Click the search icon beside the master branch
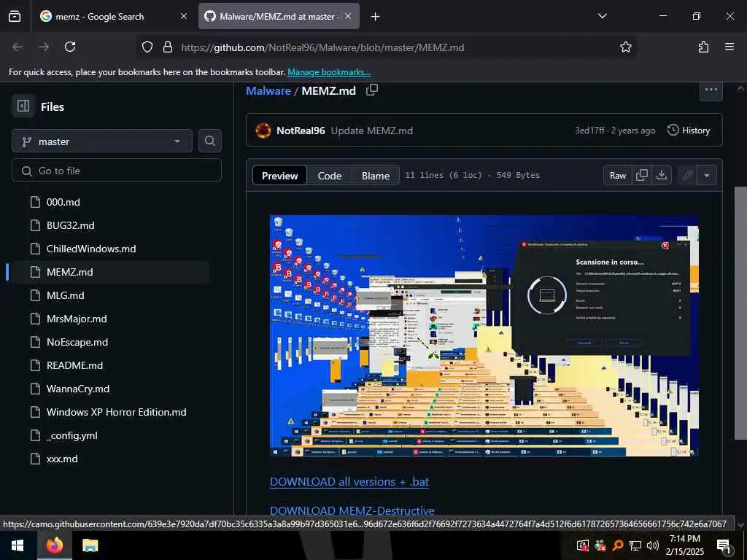Viewport: 747px width, 560px height. 209,141
